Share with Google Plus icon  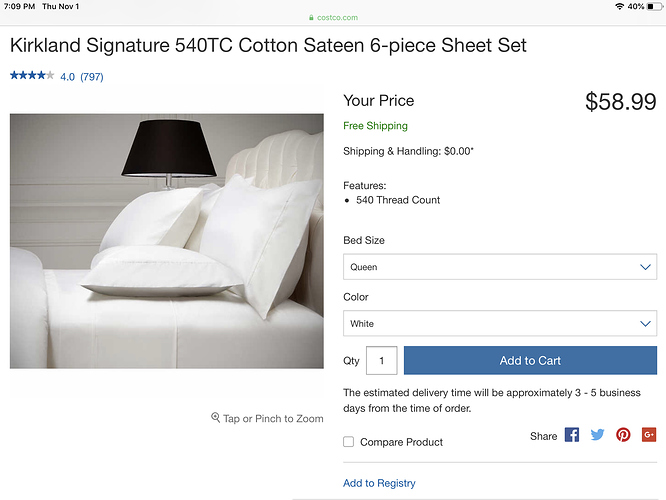click(649, 435)
